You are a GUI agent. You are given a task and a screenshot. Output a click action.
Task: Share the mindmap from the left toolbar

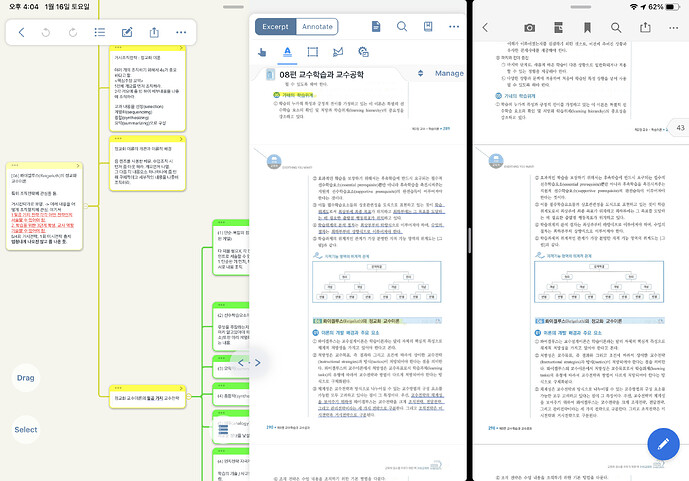pos(154,32)
